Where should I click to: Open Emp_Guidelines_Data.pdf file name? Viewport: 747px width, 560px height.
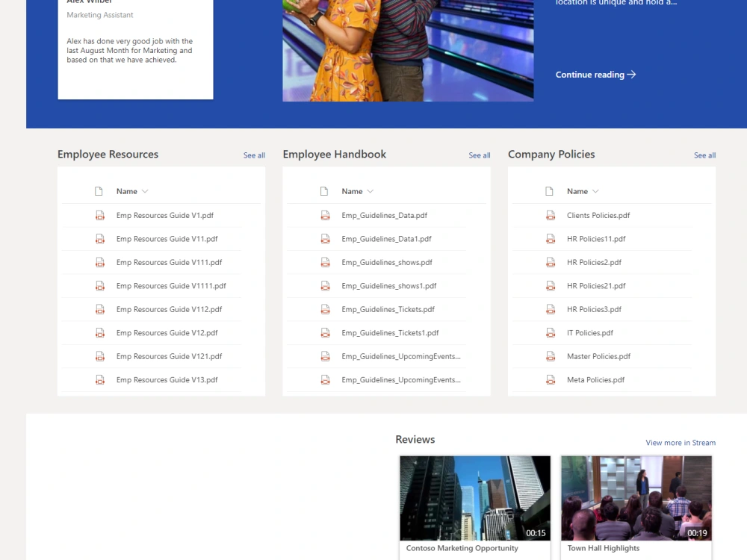coord(385,215)
